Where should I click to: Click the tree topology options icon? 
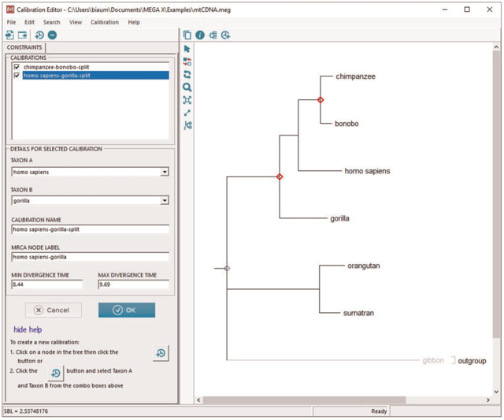point(213,35)
